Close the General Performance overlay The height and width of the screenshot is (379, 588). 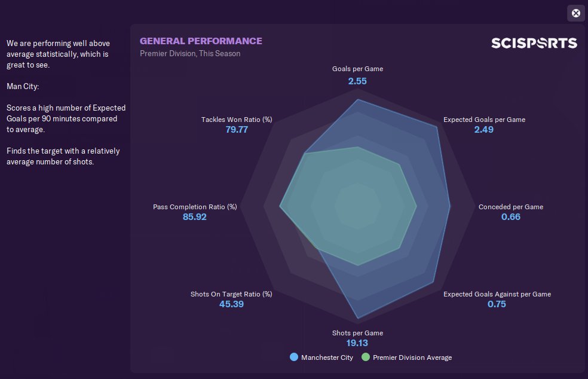(x=575, y=13)
